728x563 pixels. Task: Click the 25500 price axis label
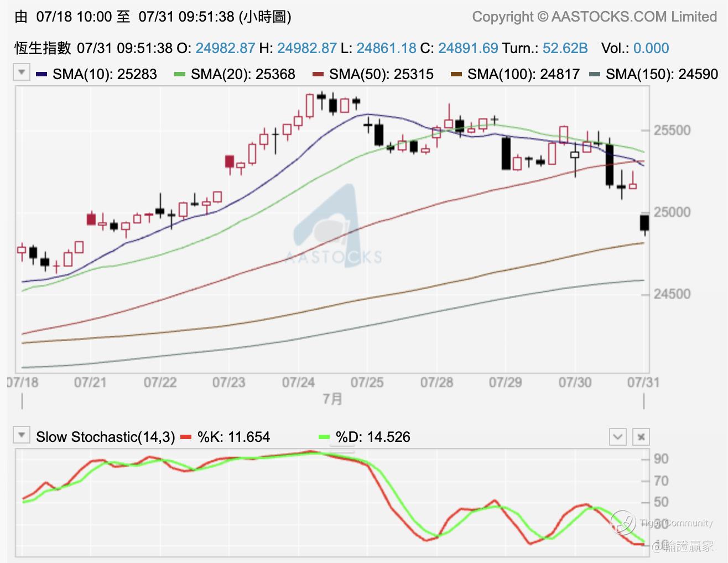click(x=672, y=131)
